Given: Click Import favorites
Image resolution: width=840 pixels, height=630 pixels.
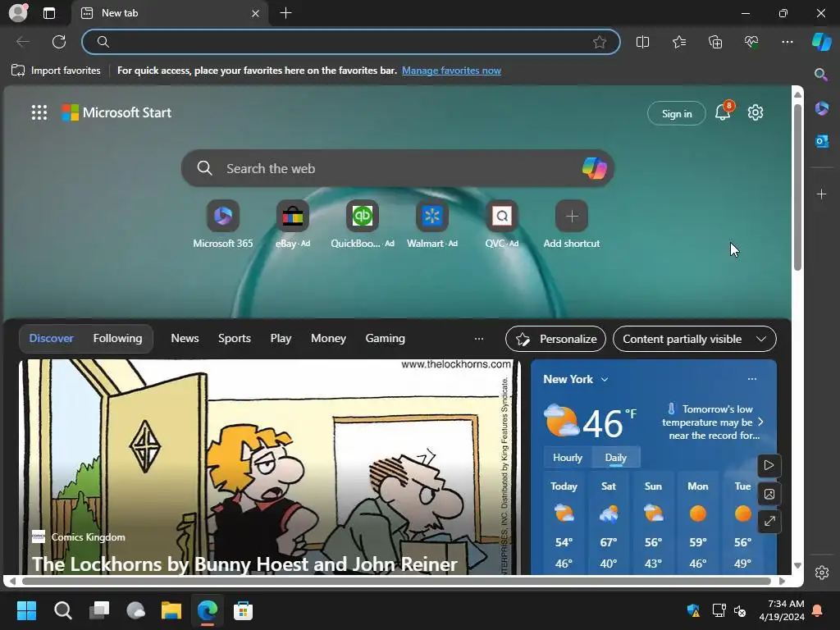Looking at the screenshot, I should tap(56, 71).
